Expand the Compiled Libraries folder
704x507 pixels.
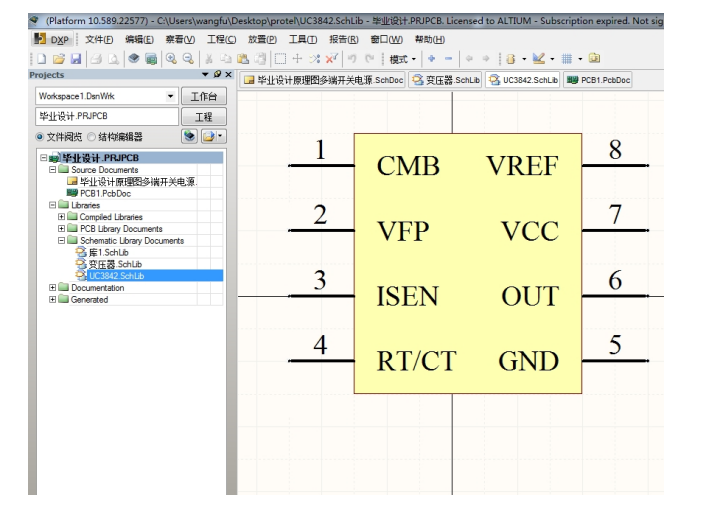[62, 217]
